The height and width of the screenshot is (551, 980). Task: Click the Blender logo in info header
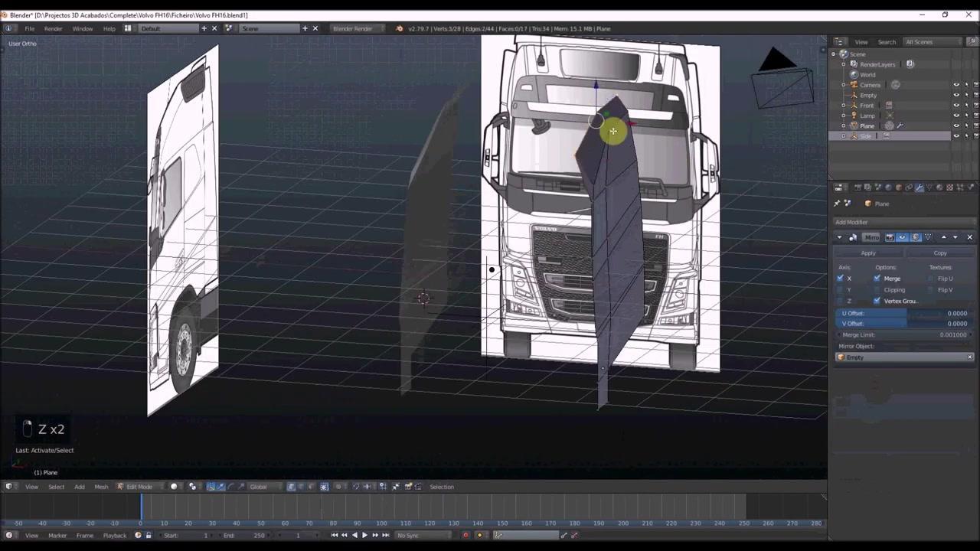pyautogui.click(x=399, y=28)
